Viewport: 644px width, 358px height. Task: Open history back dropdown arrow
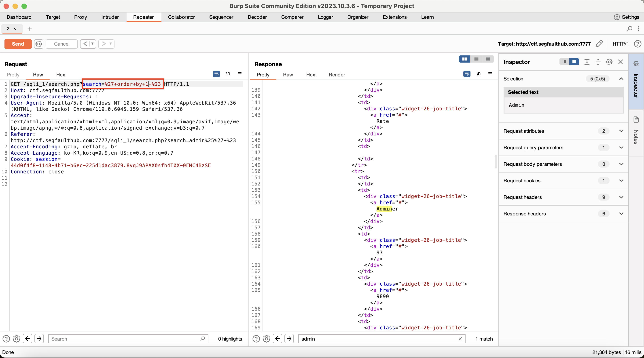pos(92,44)
